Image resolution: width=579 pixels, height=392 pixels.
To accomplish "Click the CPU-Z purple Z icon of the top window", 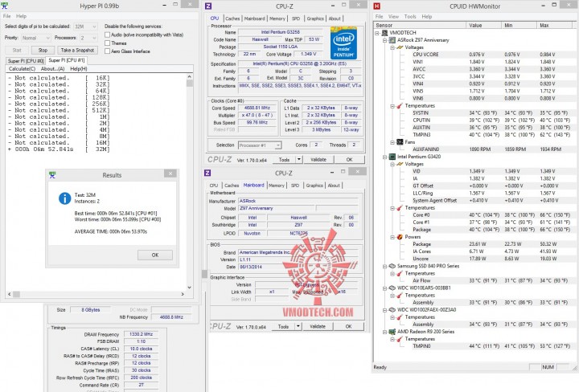I will tap(208, 6).
